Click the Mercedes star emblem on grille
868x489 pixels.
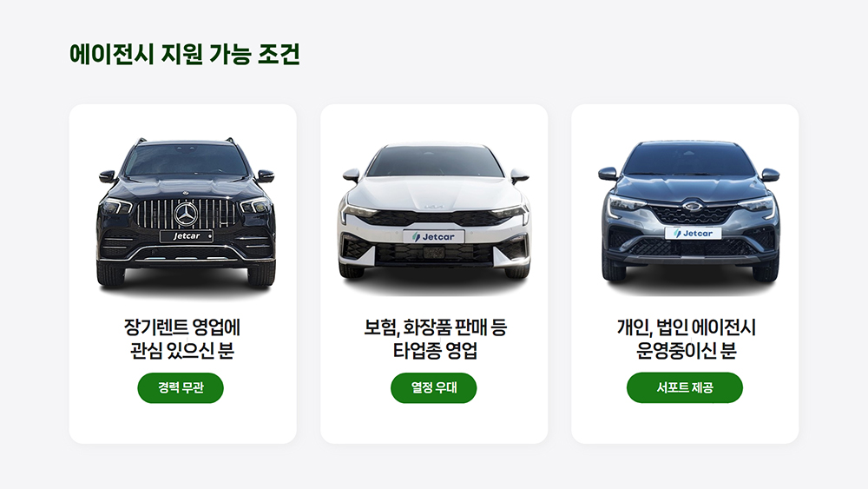coord(186,215)
